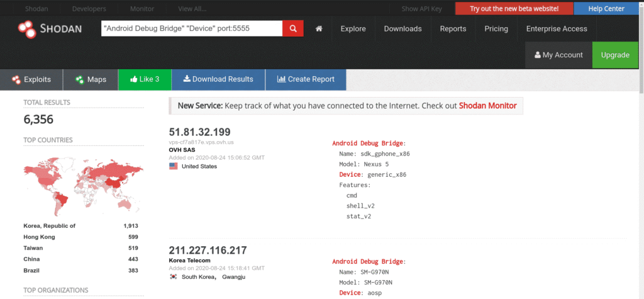Click the Korea Telecom organization link
Screen dimensions: 644x299
tap(189, 261)
